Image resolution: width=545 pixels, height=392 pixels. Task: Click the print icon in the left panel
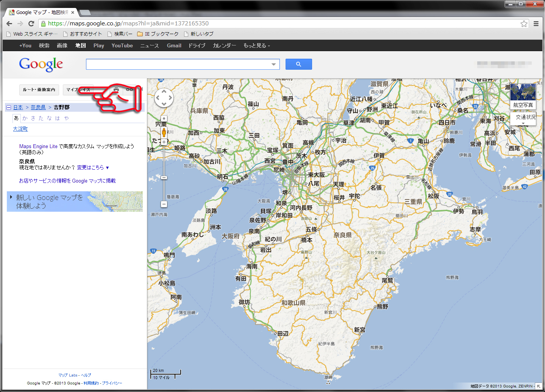[x=116, y=90]
